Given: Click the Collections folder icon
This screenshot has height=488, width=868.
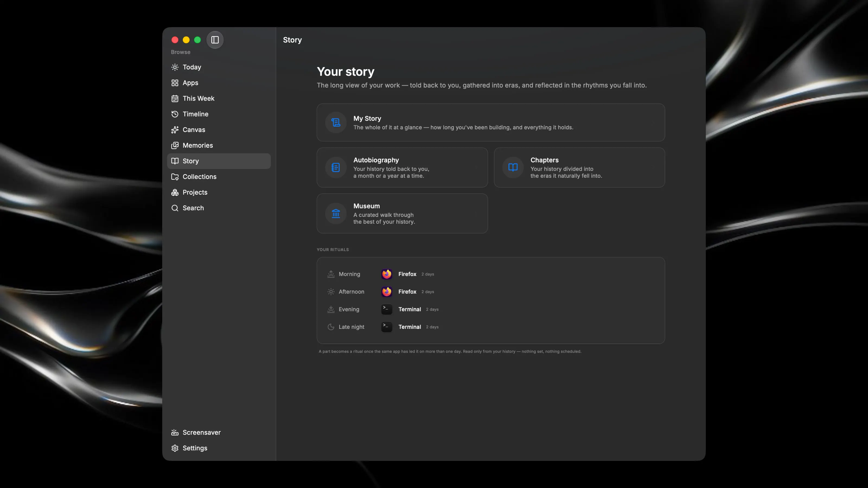Looking at the screenshot, I should [x=174, y=177].
